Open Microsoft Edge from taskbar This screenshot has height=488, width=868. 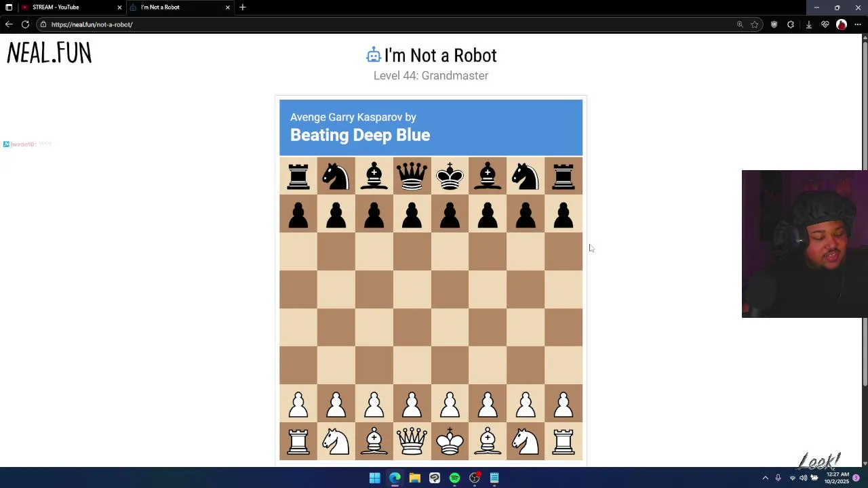click(395, 478)
